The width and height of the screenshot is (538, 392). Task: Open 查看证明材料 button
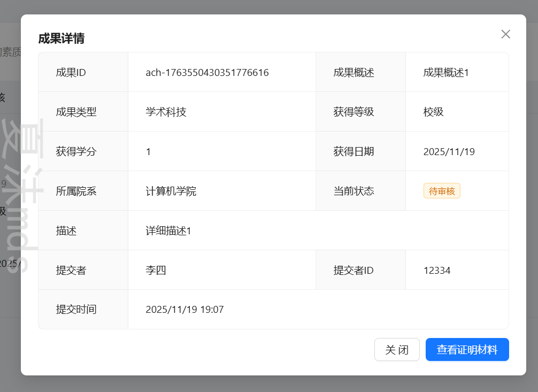[467, 349]
